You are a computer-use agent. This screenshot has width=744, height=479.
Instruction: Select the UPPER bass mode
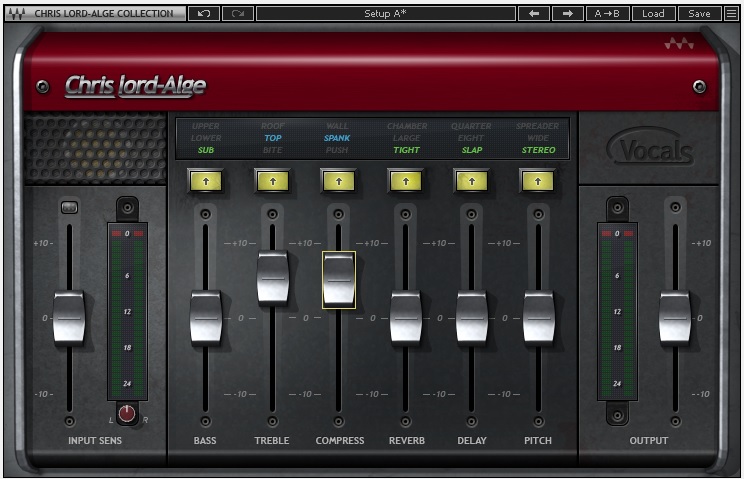[206, 126]
